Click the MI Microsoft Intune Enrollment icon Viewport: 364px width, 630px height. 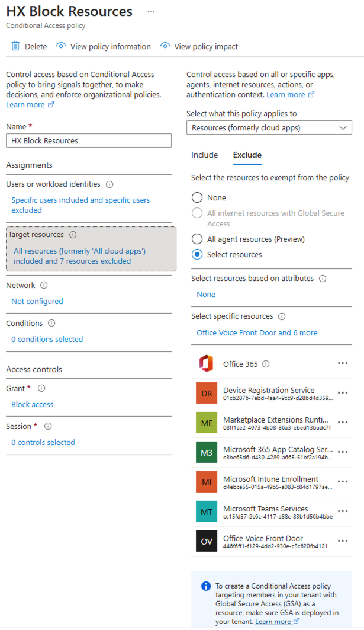(x=207, y=482)
